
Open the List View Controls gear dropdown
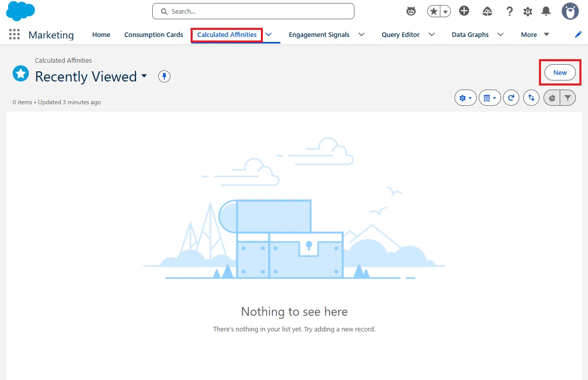465,98
